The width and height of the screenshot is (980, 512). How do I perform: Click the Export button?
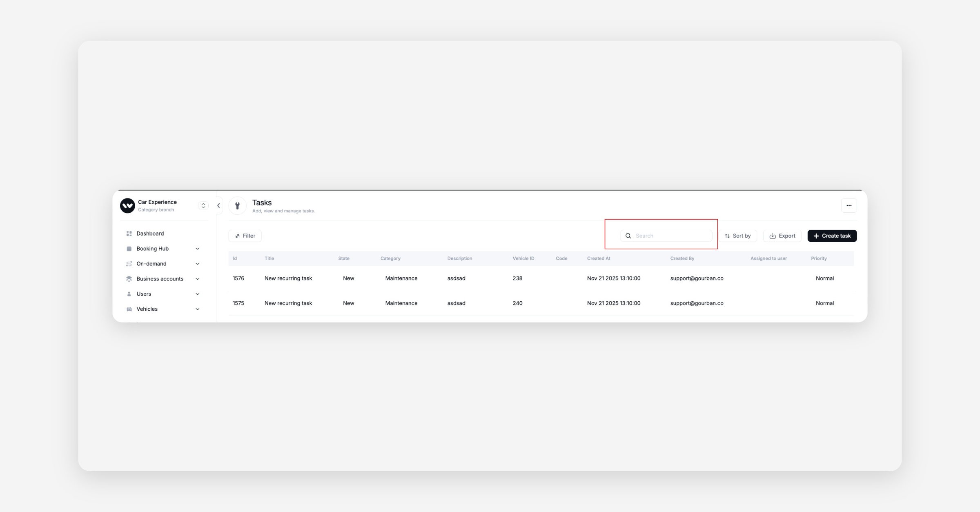click(x=782, y=236)
